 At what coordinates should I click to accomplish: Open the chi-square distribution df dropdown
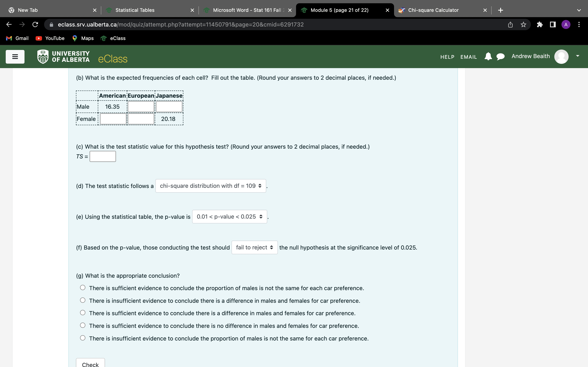click(210, 186)
